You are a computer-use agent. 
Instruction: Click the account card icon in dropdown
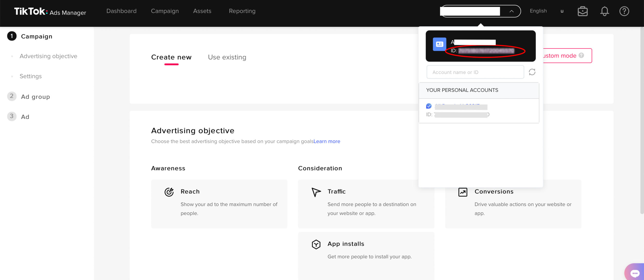439,44
